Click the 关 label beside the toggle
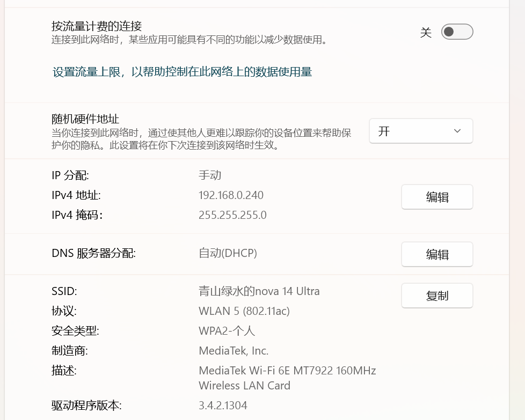 coord(426,33)
